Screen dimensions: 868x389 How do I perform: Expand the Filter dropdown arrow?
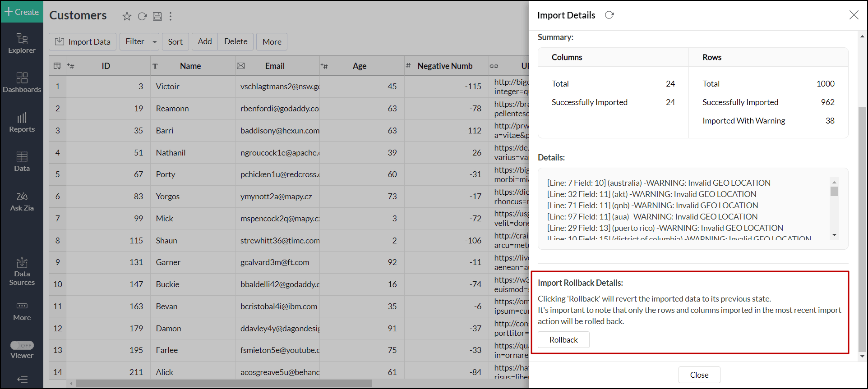coord(155,42)
